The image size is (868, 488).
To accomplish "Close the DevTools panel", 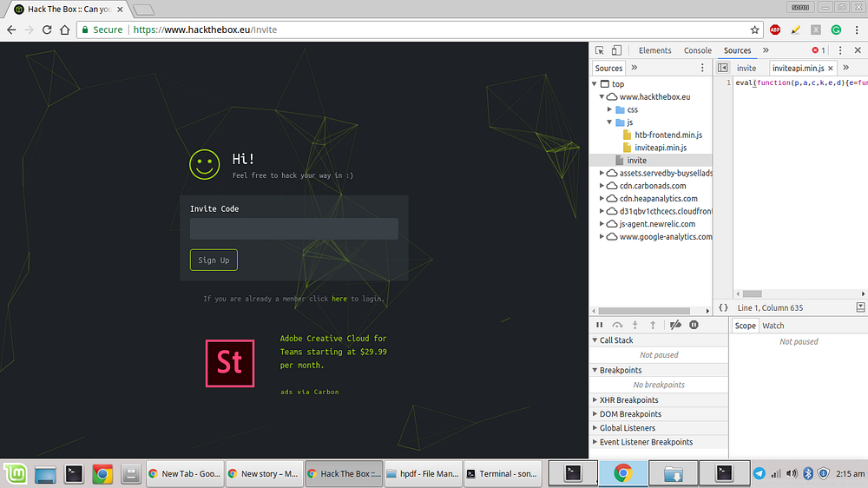I will coord(858,50).
